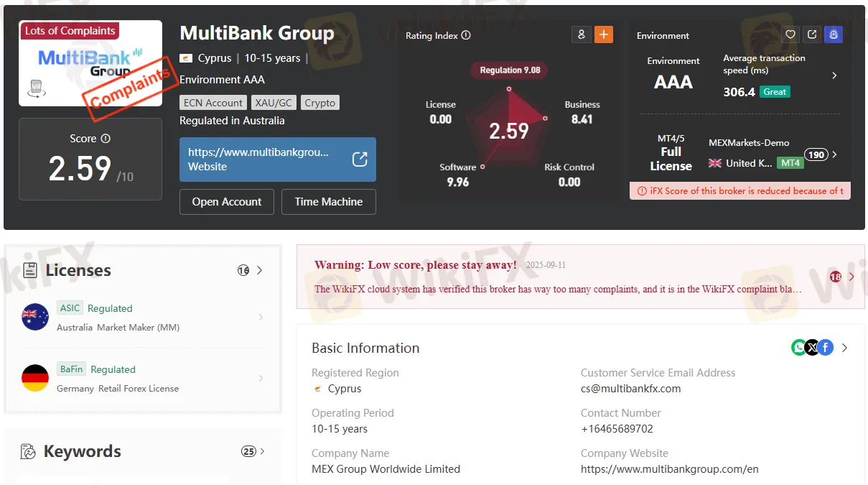The height and width of the screenshot is (485, 868).
Task: Click the green MT4 badge
Action: 790,163
